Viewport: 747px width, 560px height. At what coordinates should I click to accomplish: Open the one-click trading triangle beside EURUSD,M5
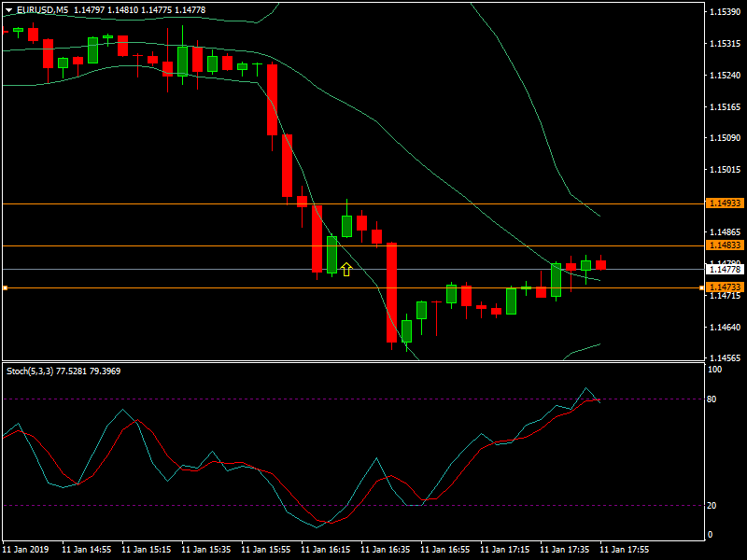click(x=8, y=9)
